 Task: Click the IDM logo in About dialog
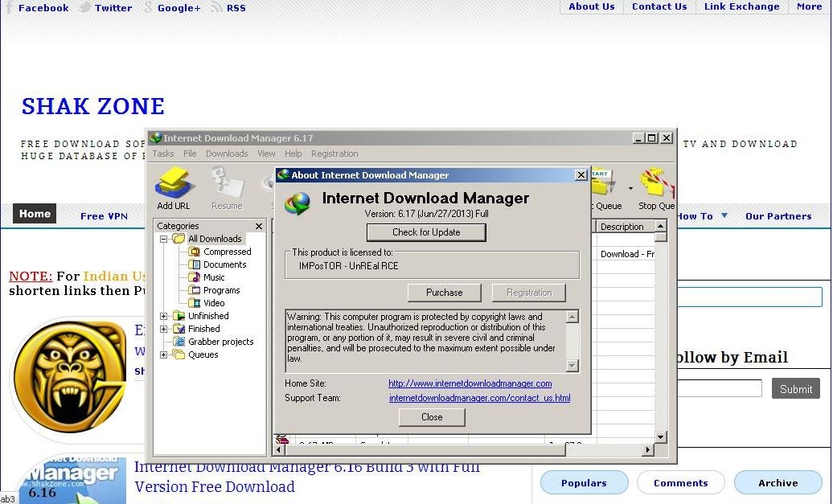point(297,203)
